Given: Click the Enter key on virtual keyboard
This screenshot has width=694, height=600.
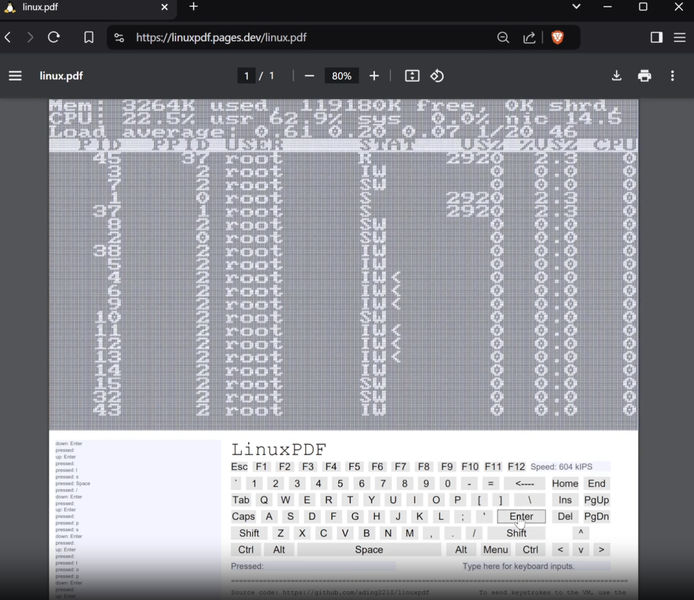Looking at the screenshot, I should [521, 516].
